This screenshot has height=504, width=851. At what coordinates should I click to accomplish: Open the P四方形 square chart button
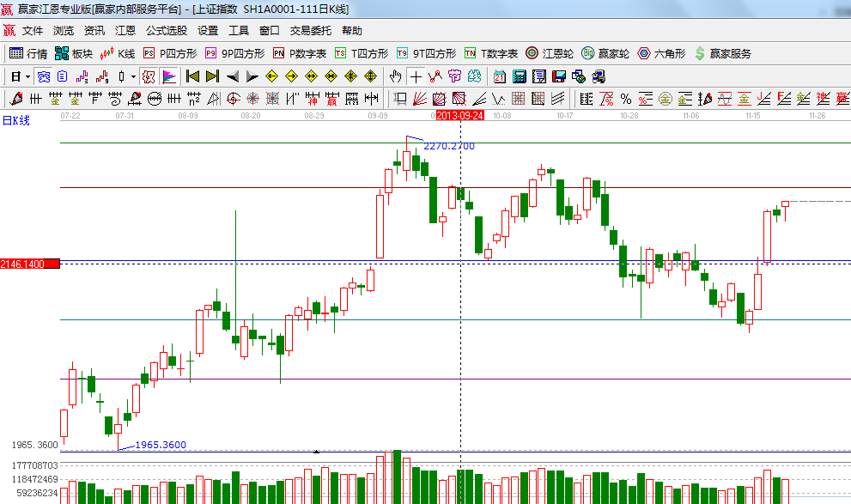pyautogui.click(x=169, y=53)
